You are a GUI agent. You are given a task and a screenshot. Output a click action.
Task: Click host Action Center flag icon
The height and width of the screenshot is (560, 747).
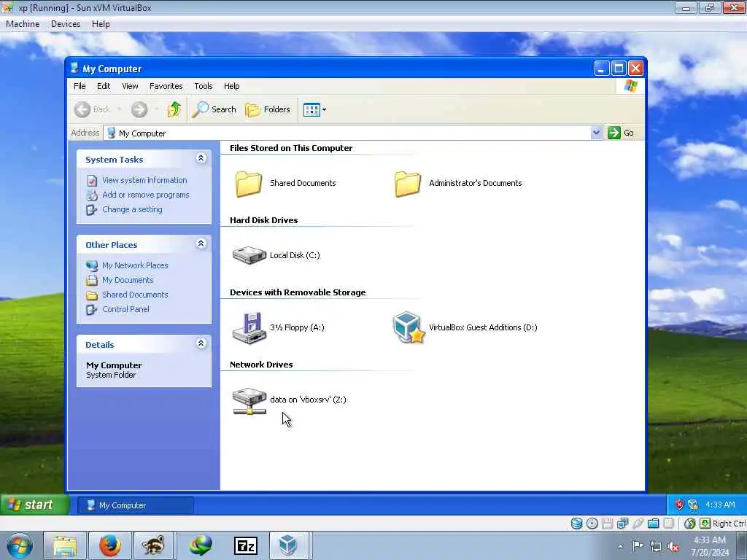tap(637, 545)
